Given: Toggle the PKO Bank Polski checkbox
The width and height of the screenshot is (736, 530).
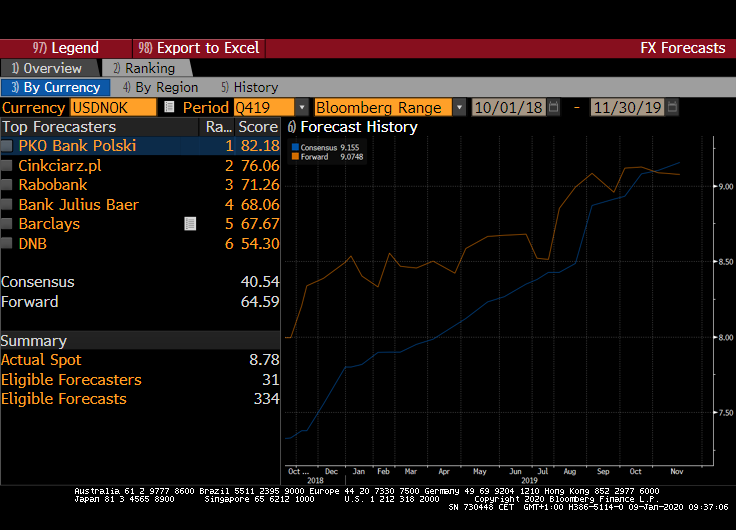Looking at the screenshot, I should point(8,146).
